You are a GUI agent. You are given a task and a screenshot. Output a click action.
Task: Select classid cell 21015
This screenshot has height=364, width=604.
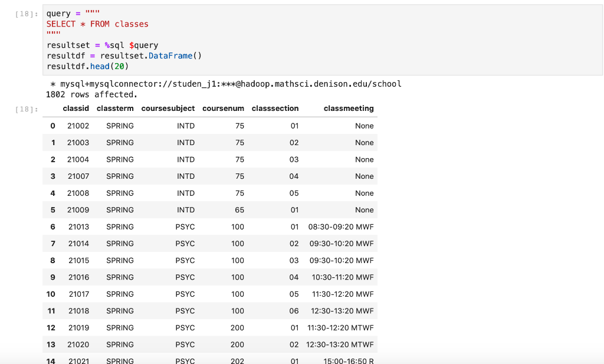[78, 260]
